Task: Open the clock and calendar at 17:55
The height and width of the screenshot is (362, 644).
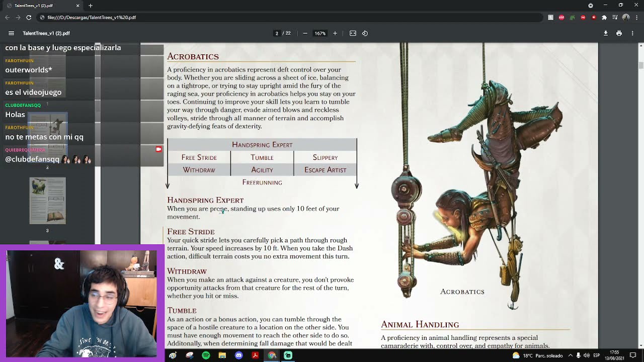Action: [614, 355]
